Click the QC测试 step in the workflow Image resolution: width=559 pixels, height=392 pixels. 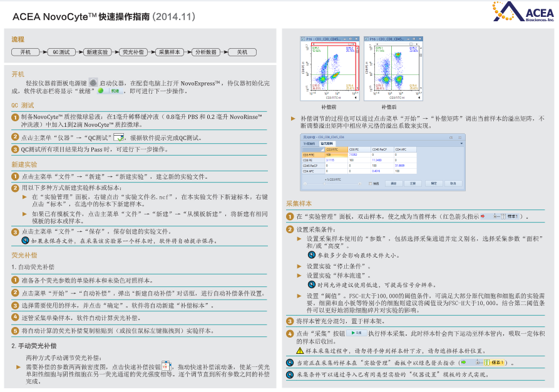point(61,52)
